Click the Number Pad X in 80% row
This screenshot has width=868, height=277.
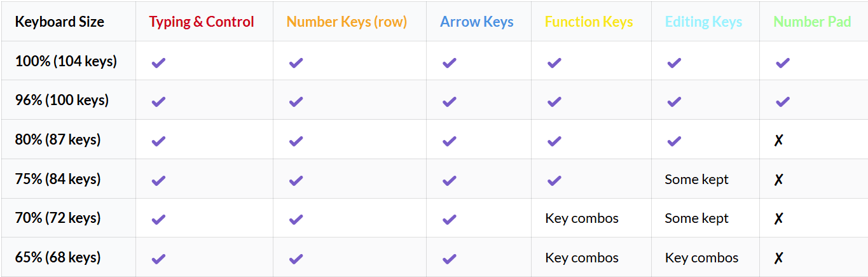pos(778,140)
